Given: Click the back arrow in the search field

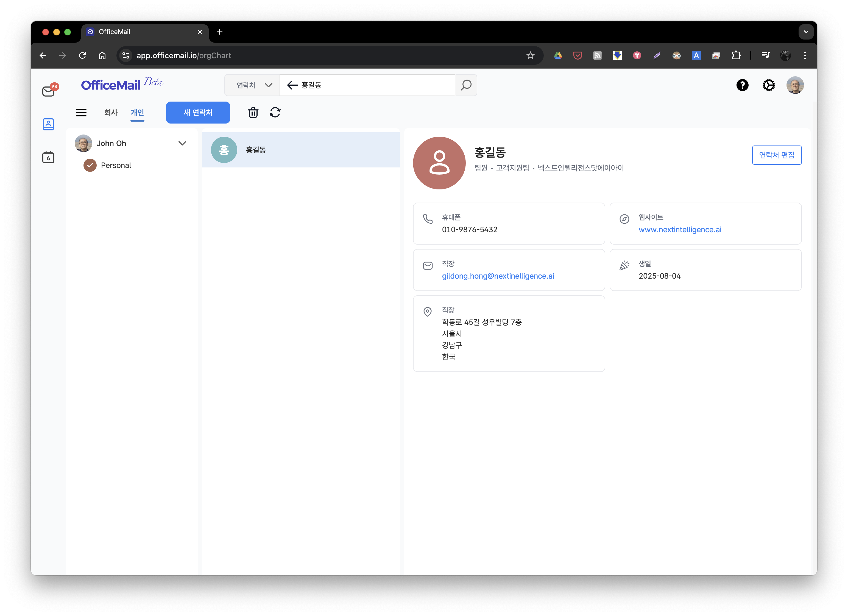Looking at the screenshot, I should click(292, 85).
